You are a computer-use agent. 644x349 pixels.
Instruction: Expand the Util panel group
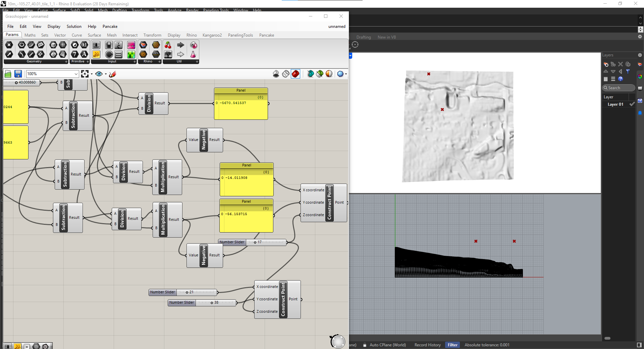(197, 62)
